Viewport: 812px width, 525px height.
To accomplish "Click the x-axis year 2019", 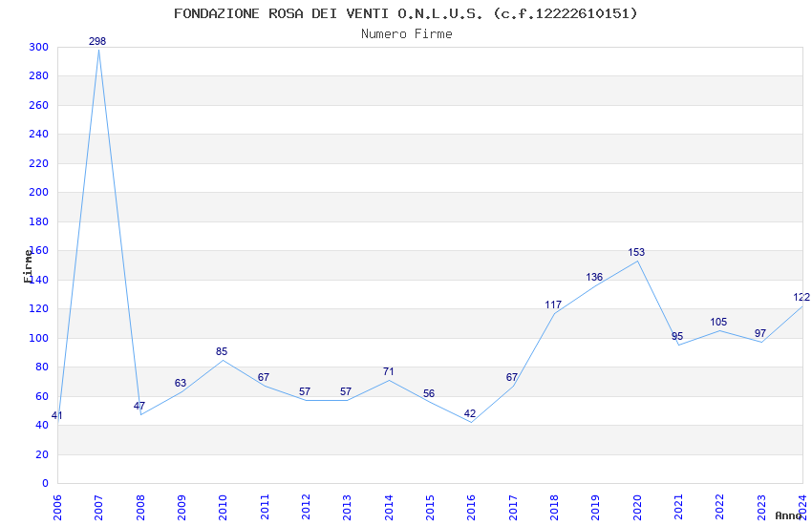I will [x=595, y=507].
